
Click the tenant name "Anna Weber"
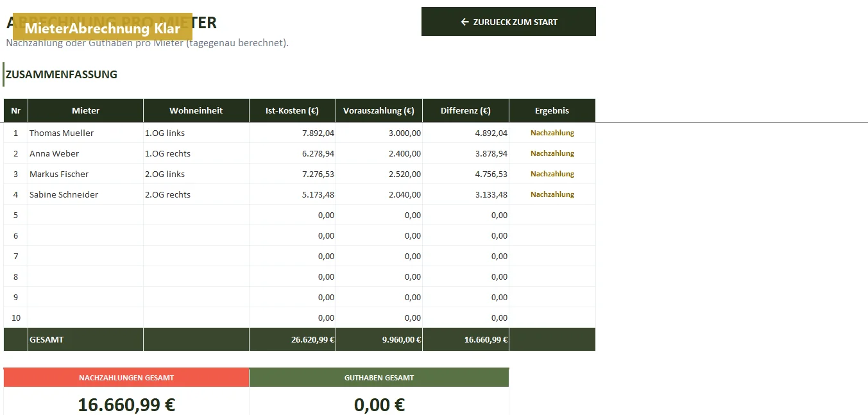(86, 153)
